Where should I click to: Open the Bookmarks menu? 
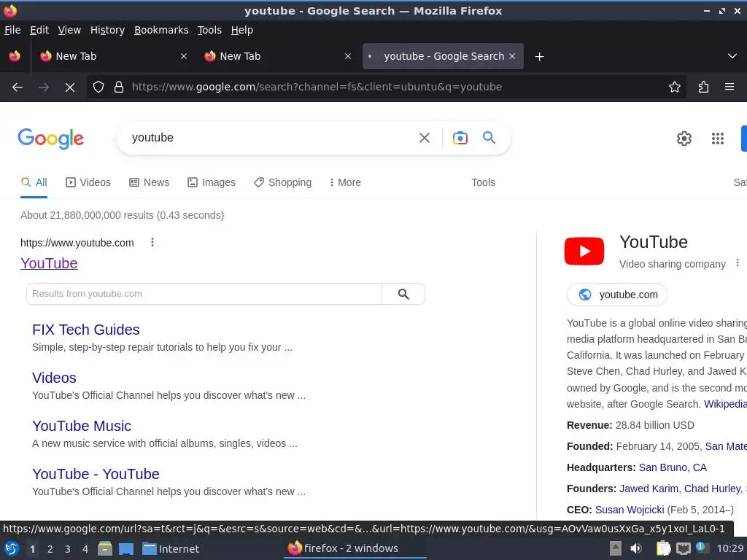click(x=161, y=30)
